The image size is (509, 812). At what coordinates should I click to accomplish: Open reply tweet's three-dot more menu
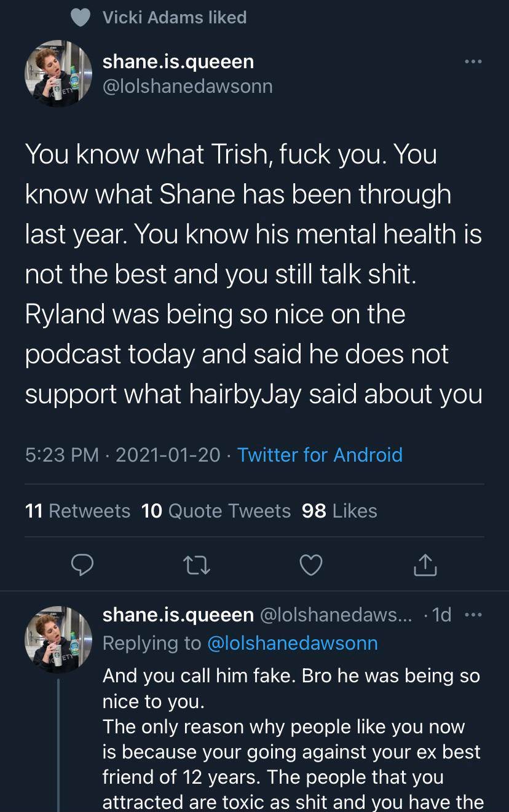[471, 615]
